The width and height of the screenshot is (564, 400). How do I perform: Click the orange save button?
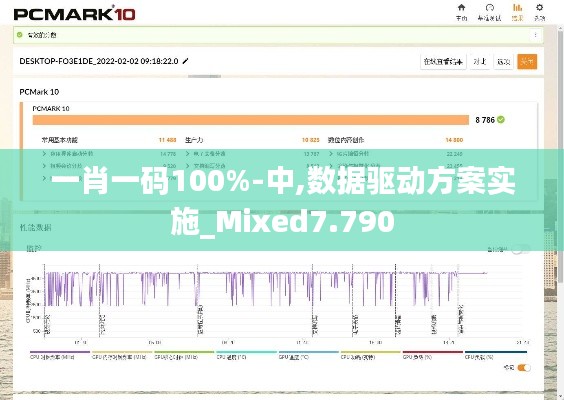coord(527,62)
